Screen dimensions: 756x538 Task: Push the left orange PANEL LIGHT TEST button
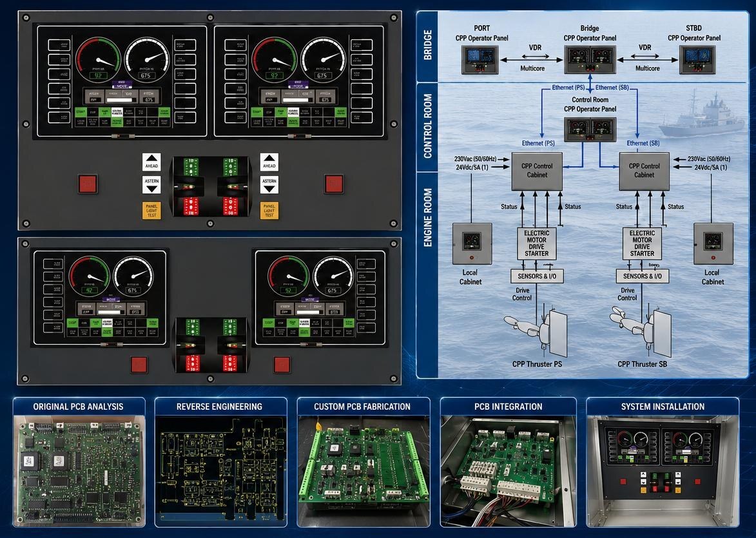click(x=151, y=211)
